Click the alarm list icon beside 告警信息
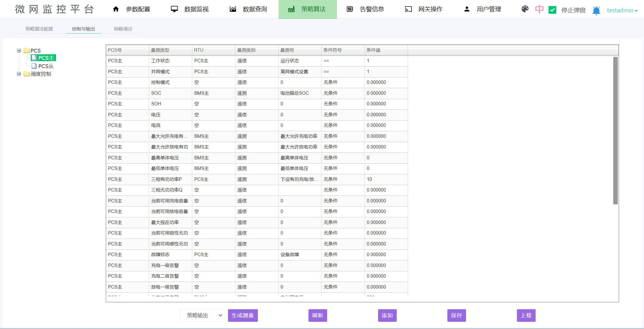 (350, 9)
